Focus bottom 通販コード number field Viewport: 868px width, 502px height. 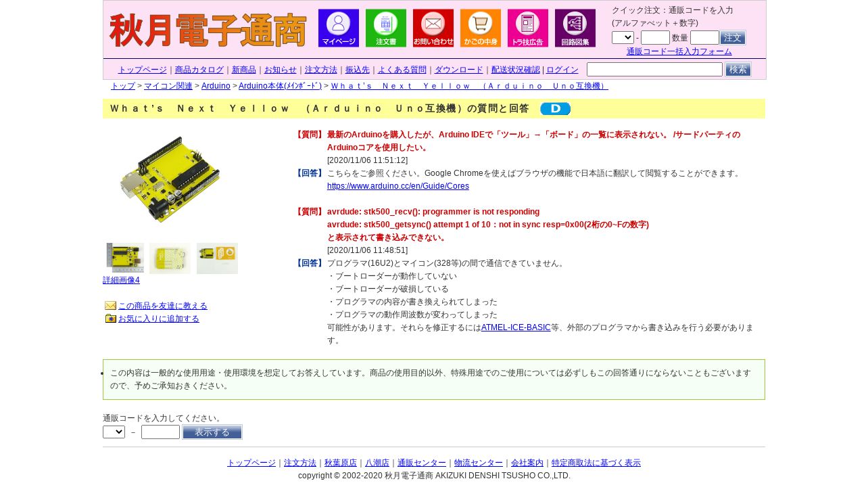(x=160, y=432)
